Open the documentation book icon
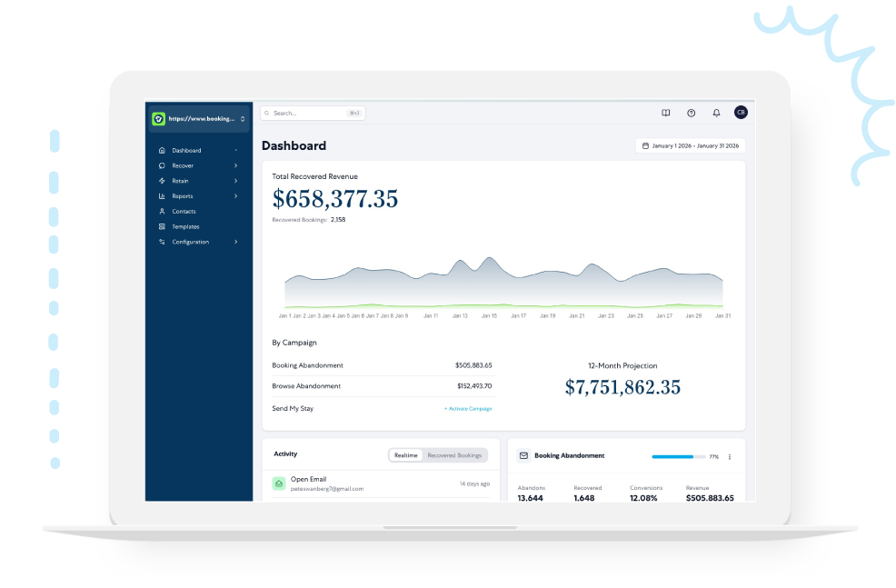 [x=666, y=113]
